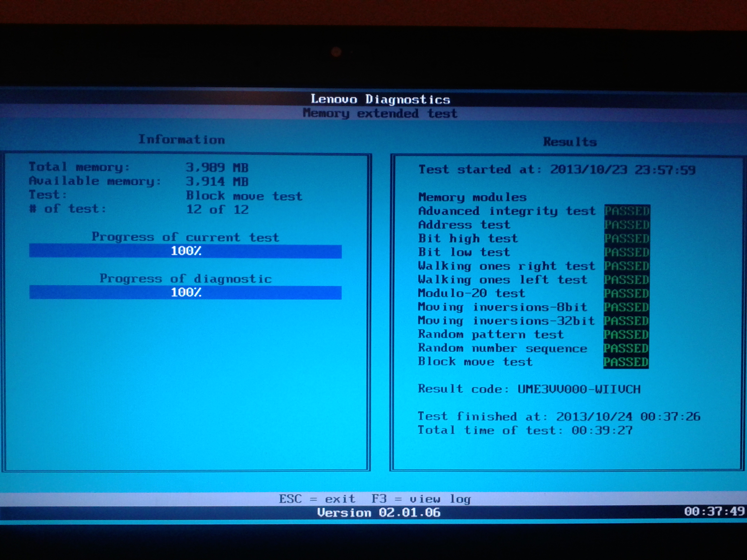The height and width of the screenshot is (560, 747).
Task: Click PASSED badge for Address test
Action: 627,225
